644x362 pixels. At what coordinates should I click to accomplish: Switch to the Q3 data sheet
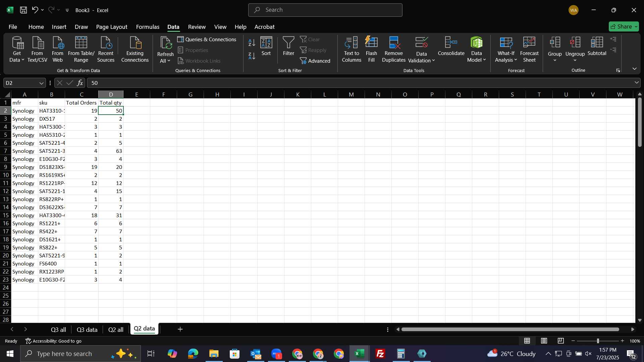click(x=87, y=329)
